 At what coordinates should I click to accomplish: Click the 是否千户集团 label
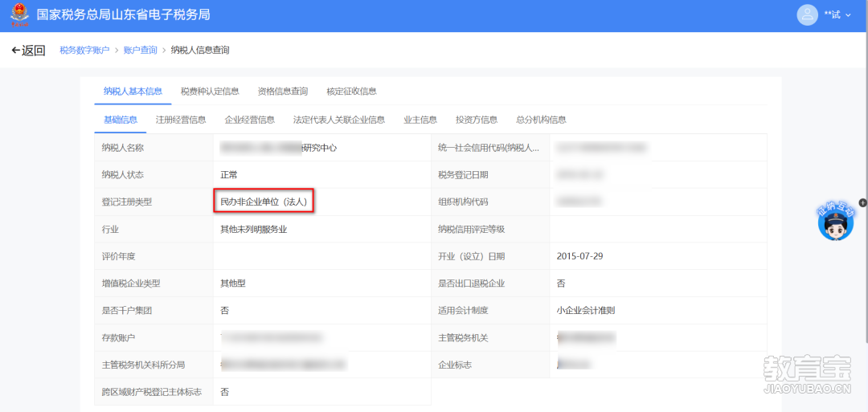click(127, 310)
